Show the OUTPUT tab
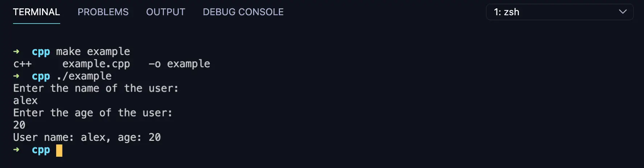Viewport: 644px width, 168px height. point(165,12)
